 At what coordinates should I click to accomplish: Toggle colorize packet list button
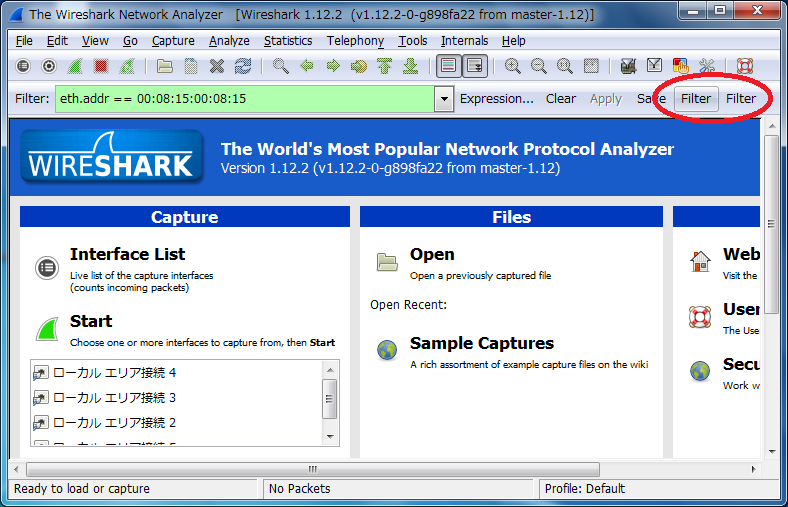click(x=448, y=66)
